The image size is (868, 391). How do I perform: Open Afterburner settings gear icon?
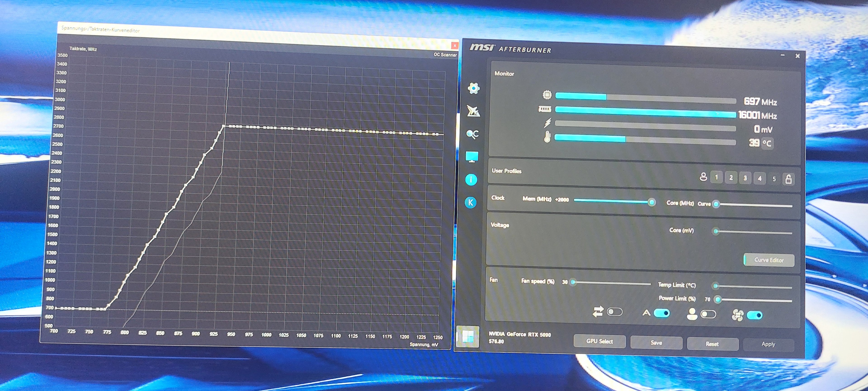(473, 88)
